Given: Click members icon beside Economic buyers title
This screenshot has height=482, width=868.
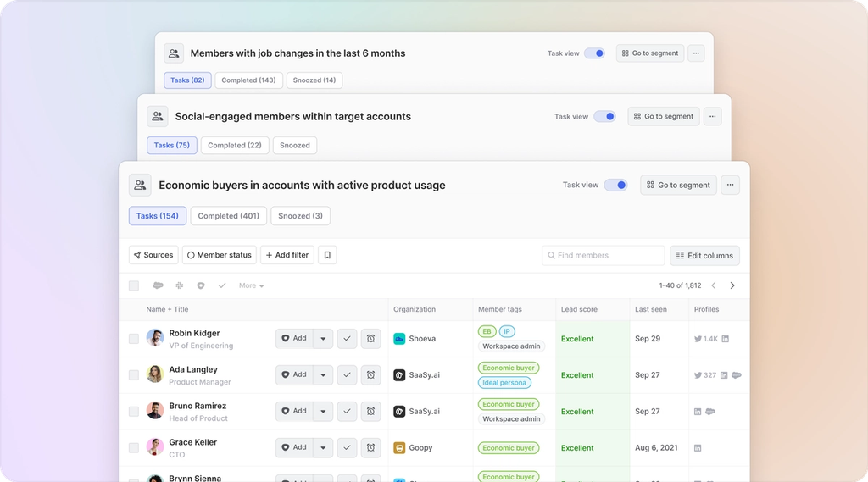Looking at the screenshot, I should (140, 185).
